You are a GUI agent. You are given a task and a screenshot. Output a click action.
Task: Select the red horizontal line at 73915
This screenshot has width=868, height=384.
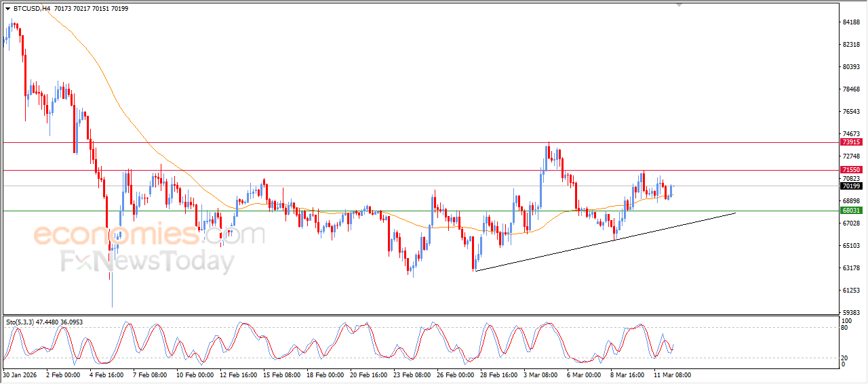tap(420, 142)
